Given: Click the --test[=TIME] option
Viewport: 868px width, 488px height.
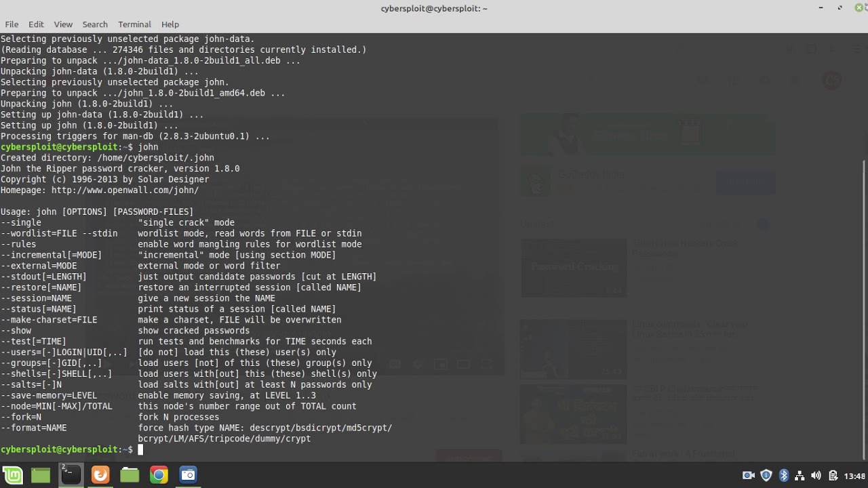Looking at the screenshot, I should coord(33,342).
